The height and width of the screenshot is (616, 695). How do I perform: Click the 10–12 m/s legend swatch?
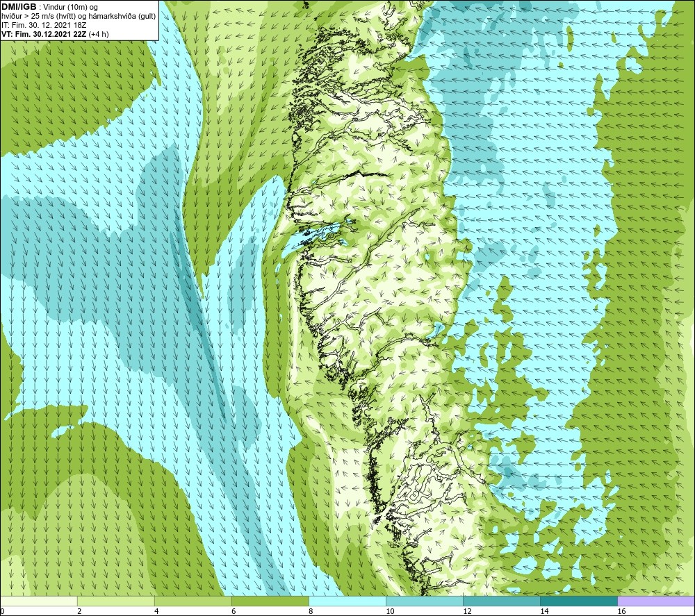(425, 601)
